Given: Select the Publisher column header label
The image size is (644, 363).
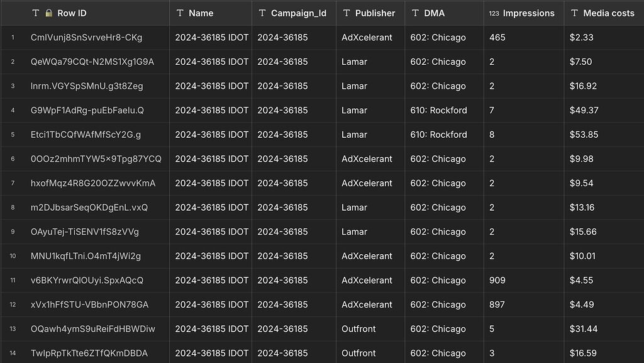Looking at the screenshot, I should pos(375,13).
